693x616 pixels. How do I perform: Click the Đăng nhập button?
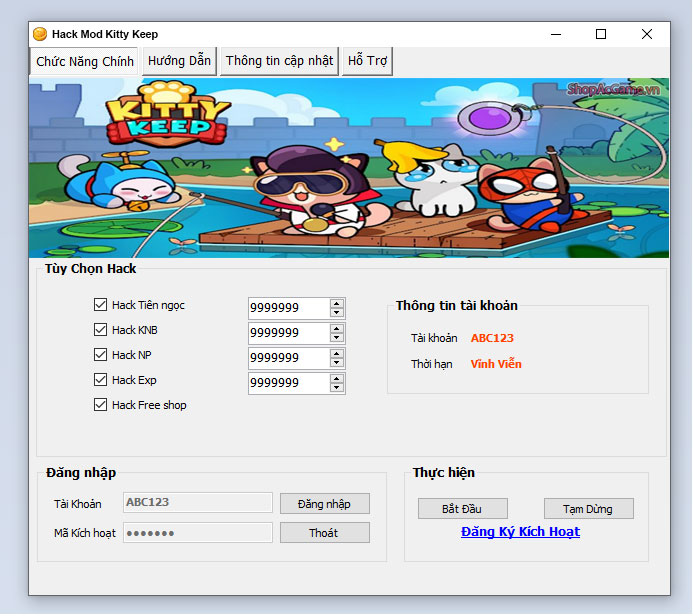tap(324, 504)
